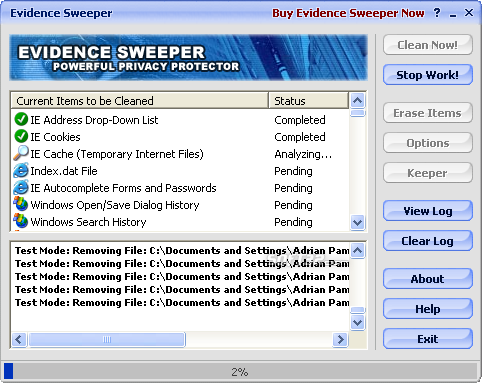The height and width of the screenshot is (383, 482).
Task: Select the IE Cookies row
Action: coord(180,137)
